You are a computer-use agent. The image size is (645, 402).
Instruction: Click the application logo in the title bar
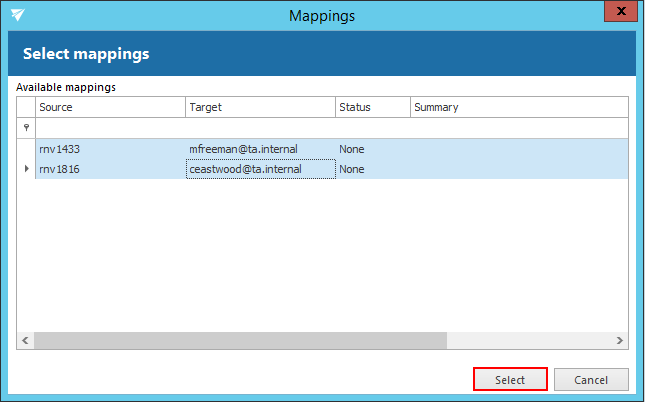(17, 15)
